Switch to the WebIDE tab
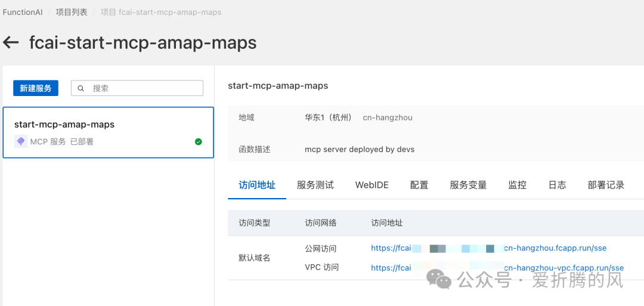 371,185
